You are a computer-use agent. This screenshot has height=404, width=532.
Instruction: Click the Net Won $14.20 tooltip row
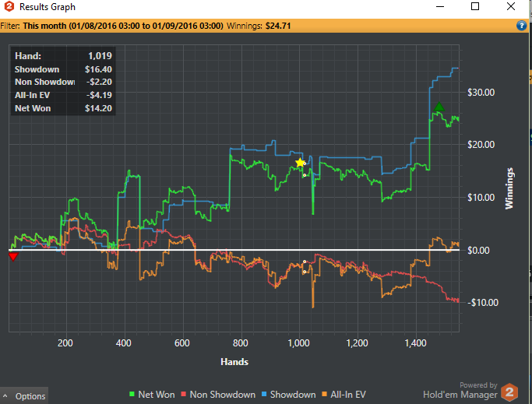pyautogui.click(x=63, y=108)
